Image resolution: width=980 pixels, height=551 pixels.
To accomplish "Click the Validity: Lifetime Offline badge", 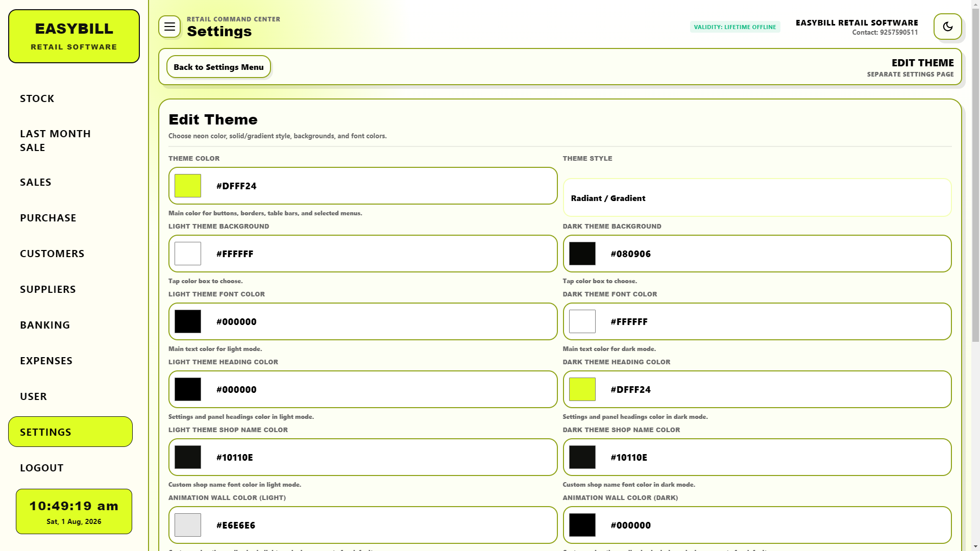I will 735,27.
